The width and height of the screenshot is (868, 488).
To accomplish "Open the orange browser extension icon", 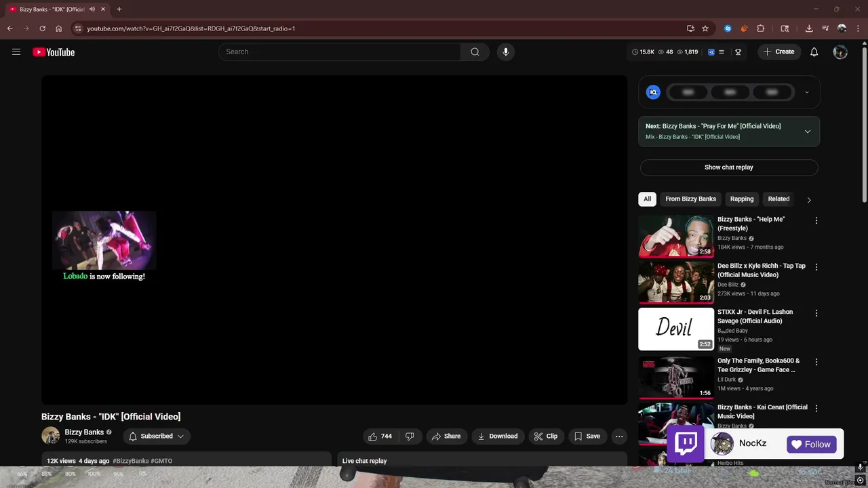I will point(744,28).
